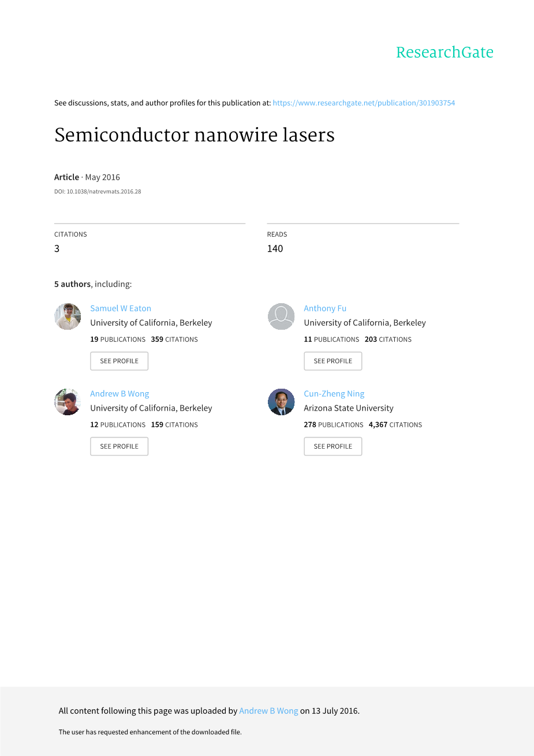Click the citations count 3
The height and width of the screenshot is (756, 534).
[57, 249]
